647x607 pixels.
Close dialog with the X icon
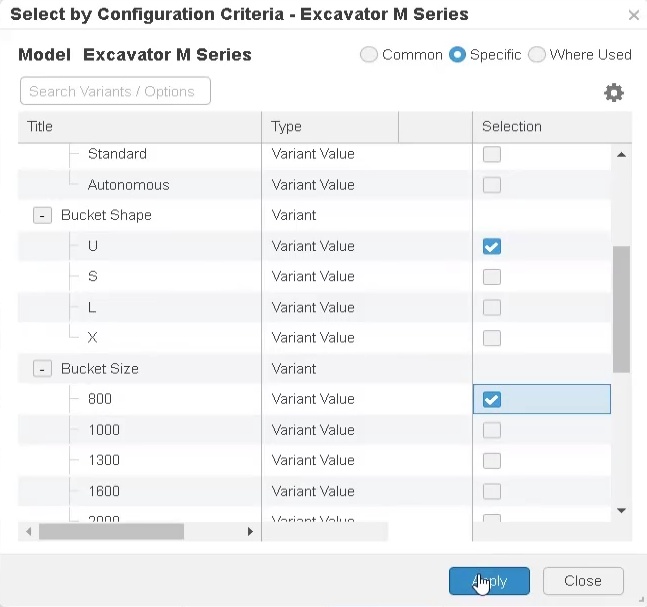coord(633,16)
